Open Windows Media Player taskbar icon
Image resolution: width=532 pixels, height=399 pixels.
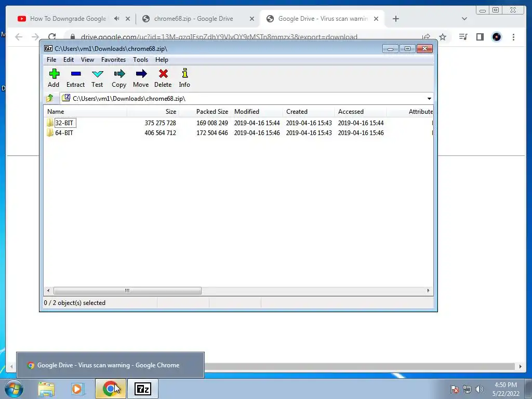pyautogui.click(x=77, y=389)
